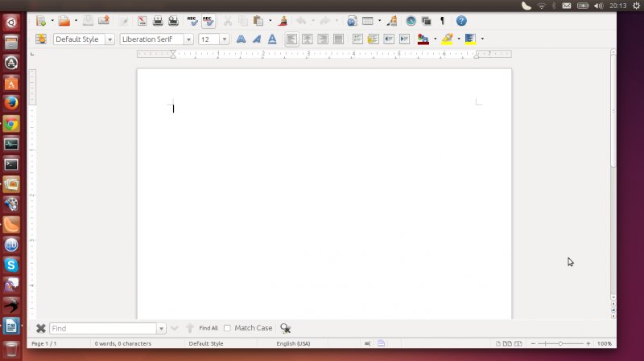Open the LibreOffice Help icon
This screenshot has width=644, height=361.
point(461,21)
